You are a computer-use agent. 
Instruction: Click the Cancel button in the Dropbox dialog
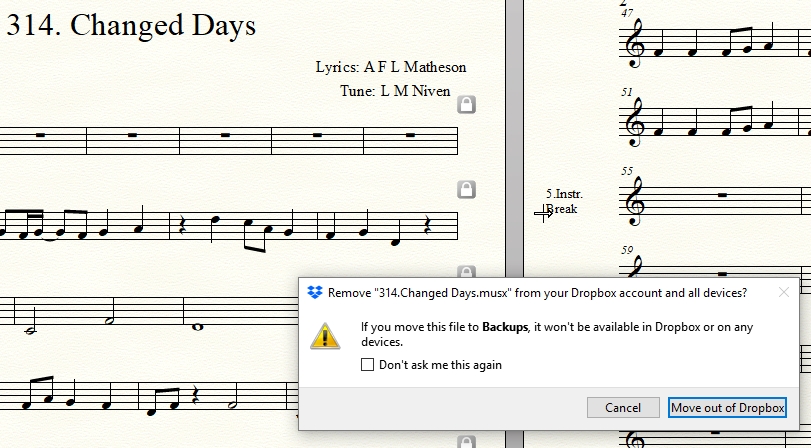click(623, 407)
